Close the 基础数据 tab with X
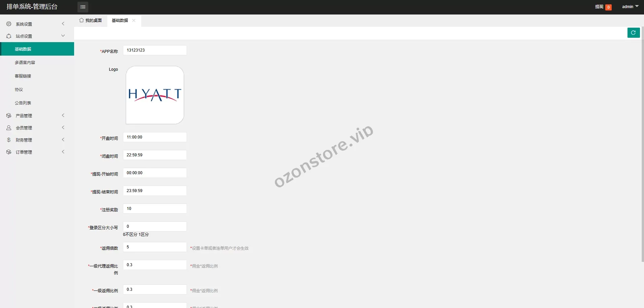Image resolution: width=644 pixels, height=308 pixels. [x=134, y=21]
